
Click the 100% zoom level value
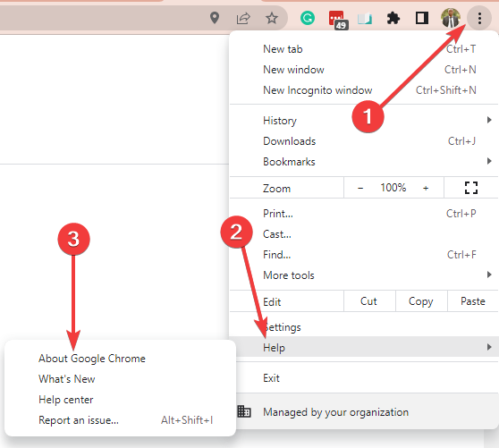(393, 188)
